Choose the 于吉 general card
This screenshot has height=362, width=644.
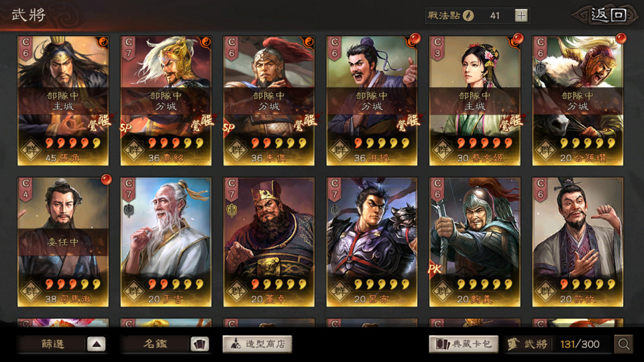tap(166, 242)
